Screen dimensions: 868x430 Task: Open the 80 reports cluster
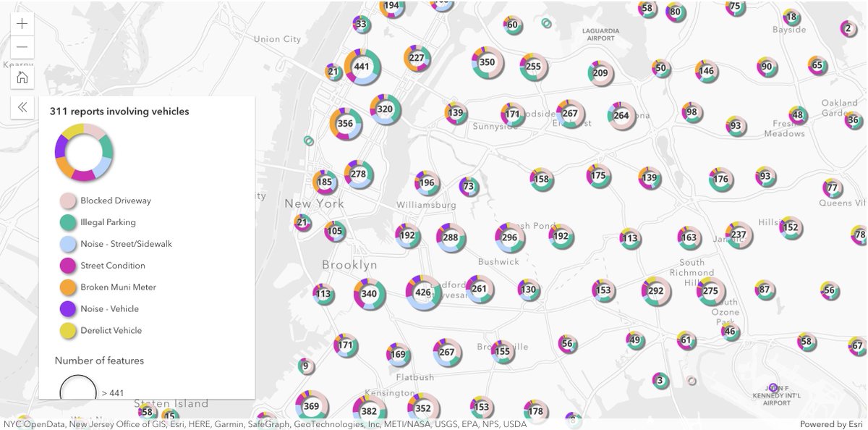click(x=676, y=12)
